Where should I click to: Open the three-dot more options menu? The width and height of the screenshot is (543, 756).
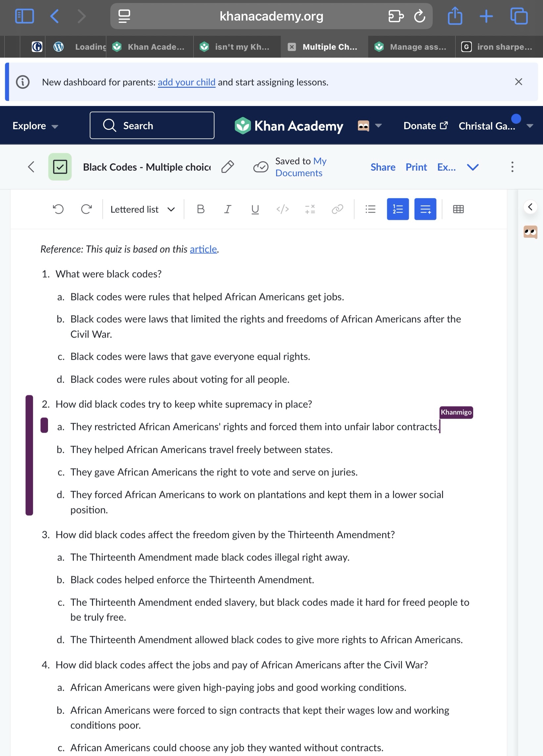(512, 167)
